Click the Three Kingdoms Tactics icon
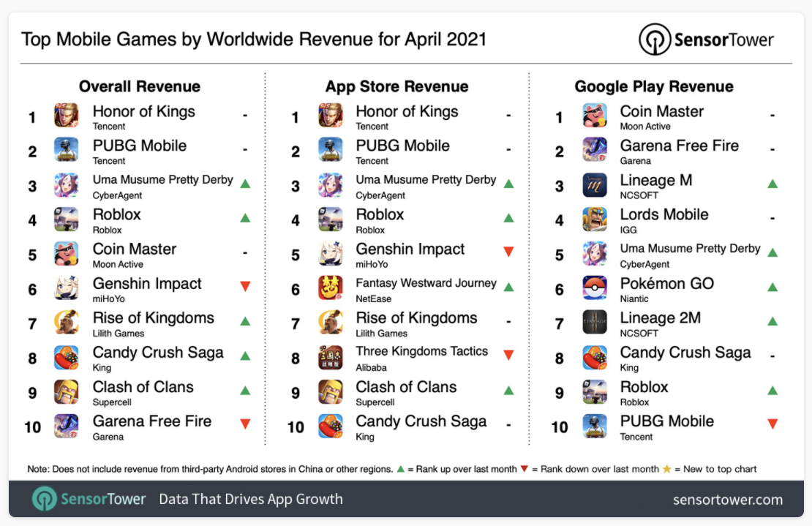The height and width of the screenshot is (526, 812). click(331, 357)
